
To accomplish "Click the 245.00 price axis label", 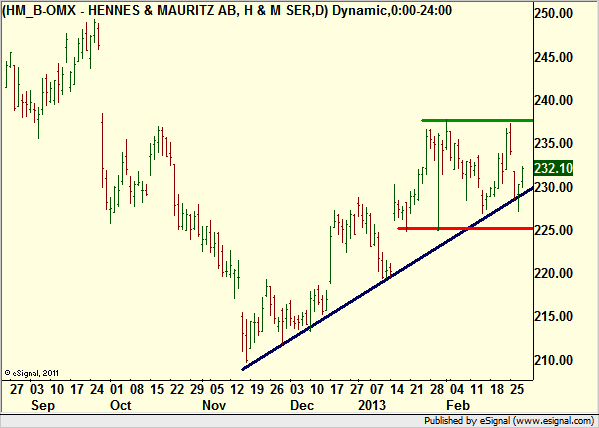I will (554, 57).
